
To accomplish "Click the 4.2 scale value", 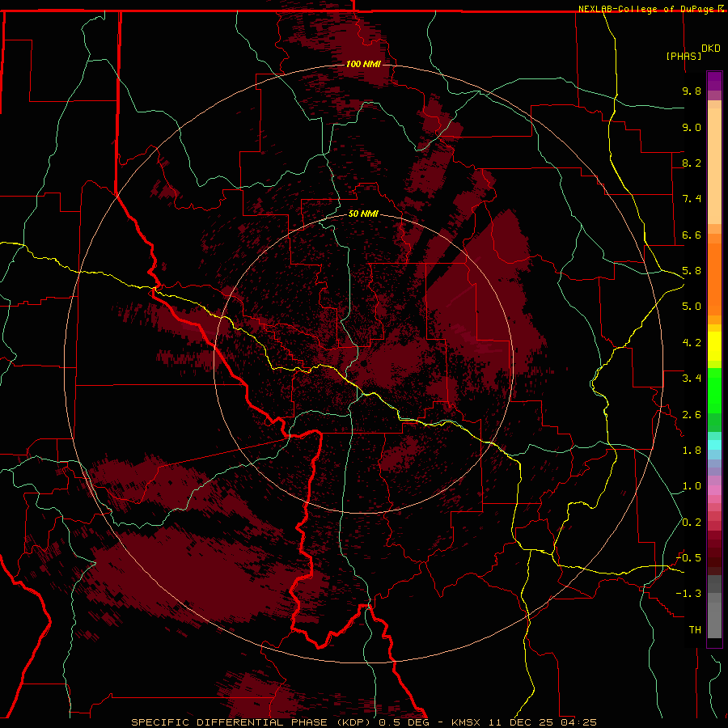I will click(692, 343).
